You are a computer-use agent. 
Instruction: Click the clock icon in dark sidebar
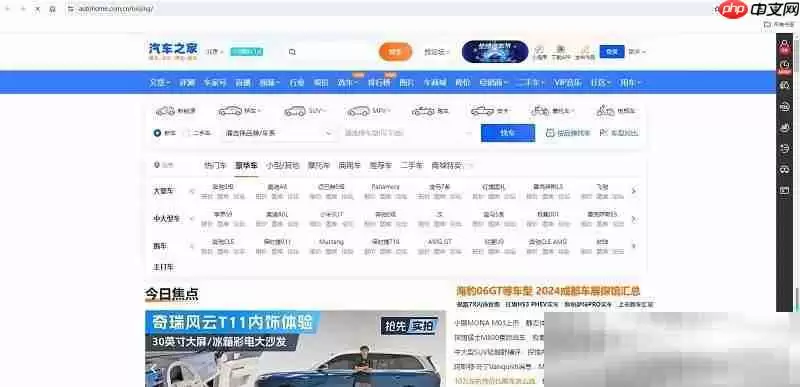coord(785,66)
